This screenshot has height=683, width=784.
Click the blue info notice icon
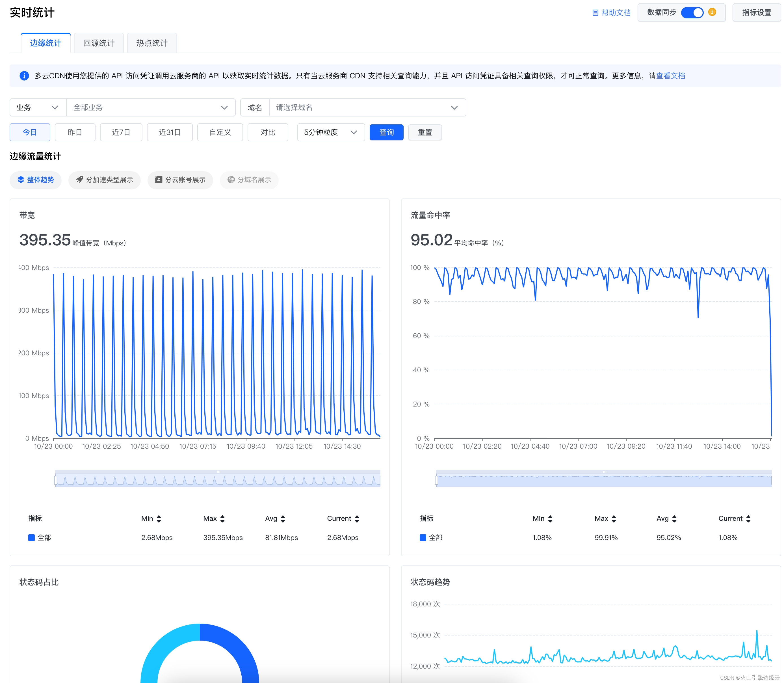[24, 76]
